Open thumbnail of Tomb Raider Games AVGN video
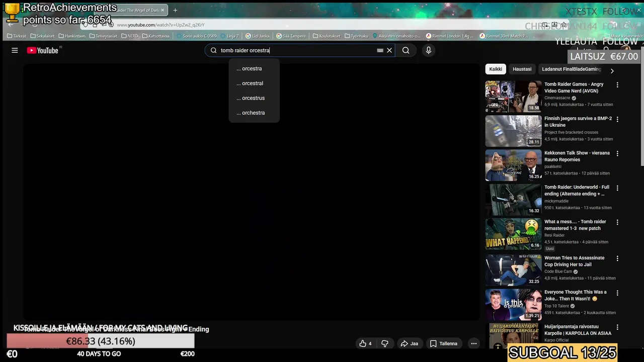Image resolution: width=644 pixels, height=362 pixels. (x=513, y=97)
